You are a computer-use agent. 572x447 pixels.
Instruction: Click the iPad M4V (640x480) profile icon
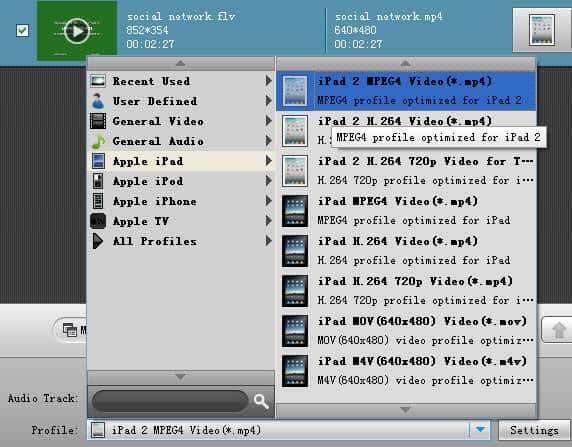(295, 371)
